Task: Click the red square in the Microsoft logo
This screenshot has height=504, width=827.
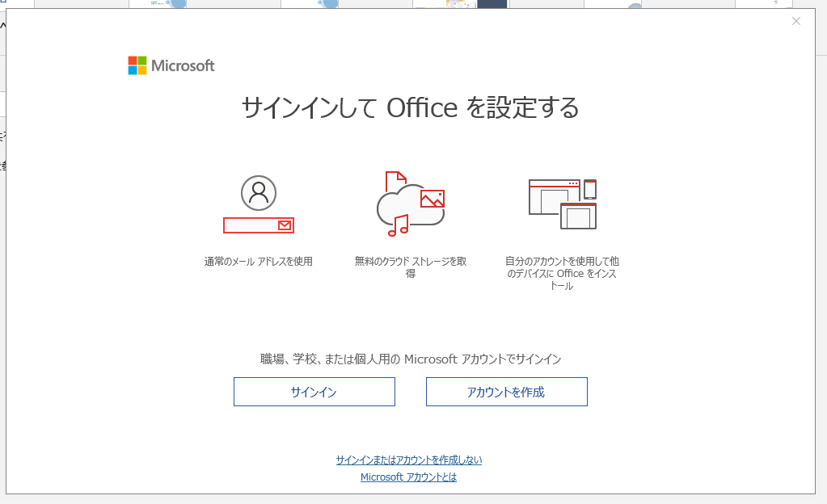Action: pos(133,60)
